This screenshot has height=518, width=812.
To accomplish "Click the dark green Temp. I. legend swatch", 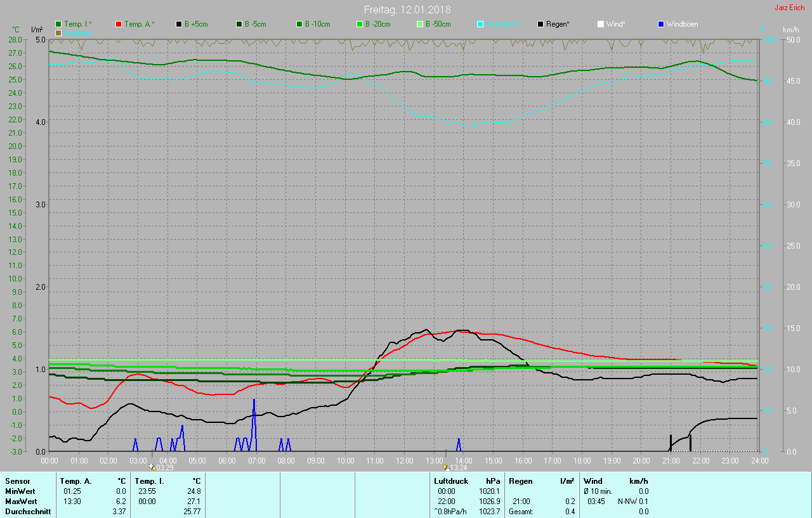I will tap(58, 24).
